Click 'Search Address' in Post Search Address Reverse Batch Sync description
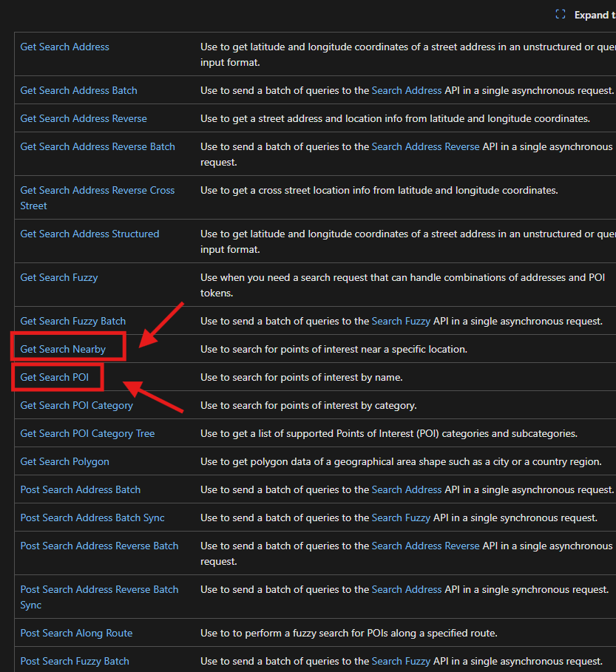Viewport: 616px width, 672px height. (x=407, y=589)
